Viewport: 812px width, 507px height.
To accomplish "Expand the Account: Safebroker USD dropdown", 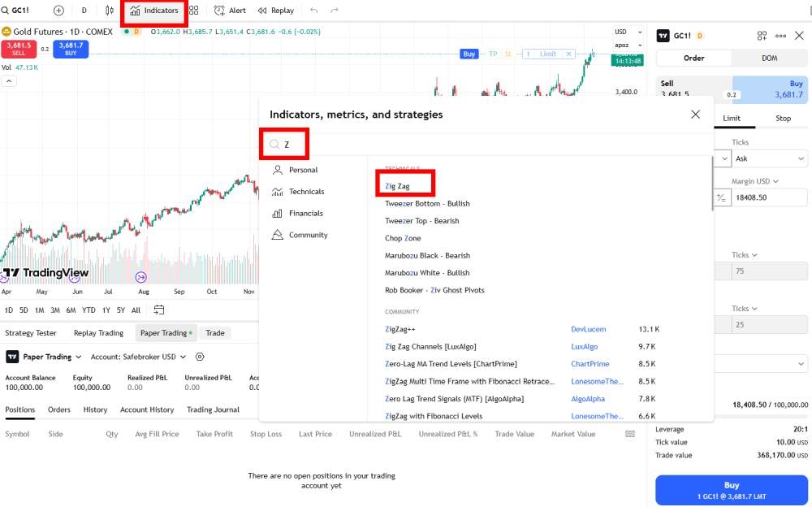I will click(138, 357).
